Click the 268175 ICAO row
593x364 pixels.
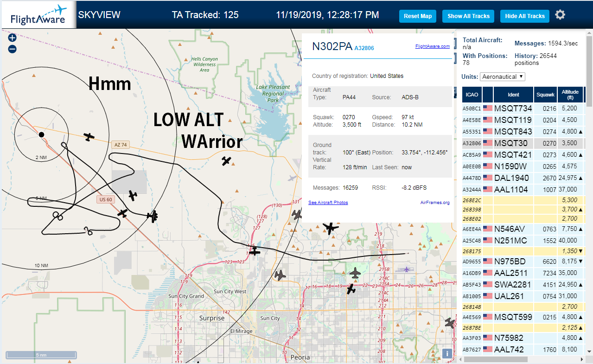tap(523, 251)
